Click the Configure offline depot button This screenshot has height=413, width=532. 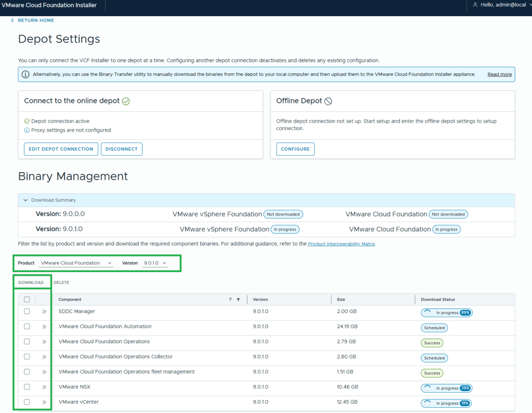(295, 149)
